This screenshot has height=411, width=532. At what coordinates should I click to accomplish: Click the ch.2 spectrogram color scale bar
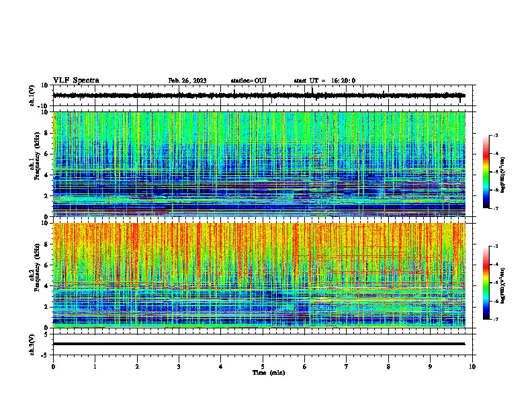[486, 283]
